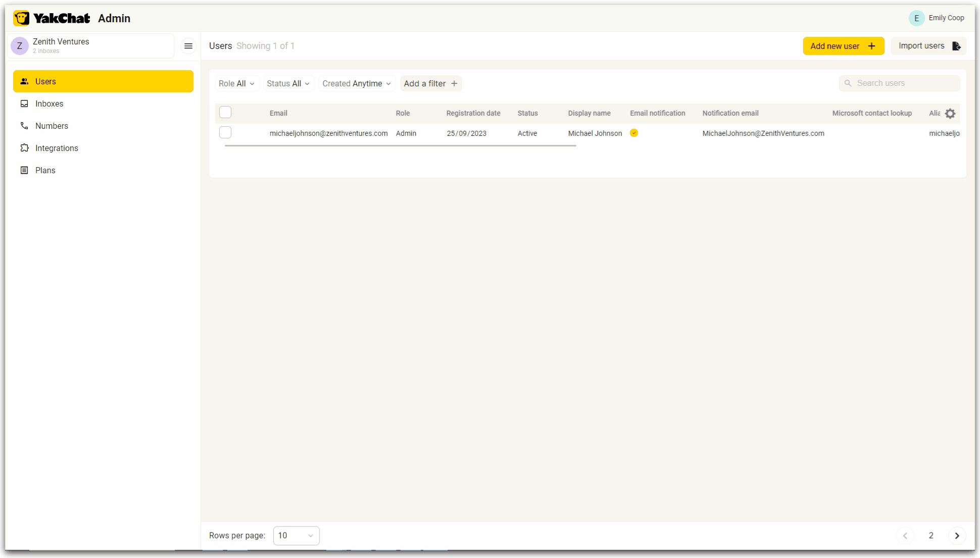Click the Import users file icon
980x558 pixels.
956,46
